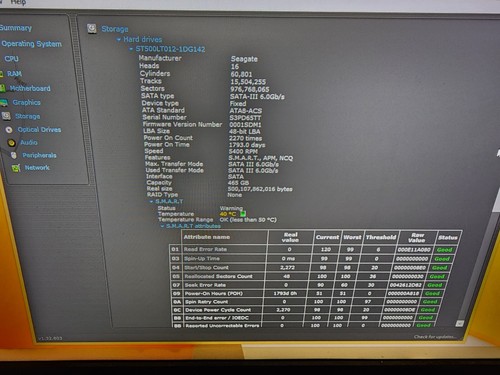Click the Storage sidebar icon
The height and width of the screenshot is (375, 500).
(6, 116)
